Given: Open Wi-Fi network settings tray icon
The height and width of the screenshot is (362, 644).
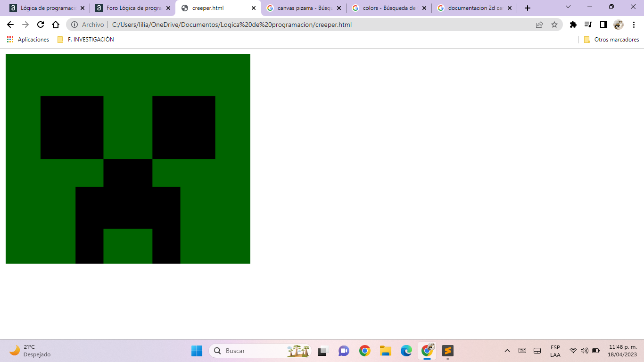Looking at the screenshot, I should point(573,351).
